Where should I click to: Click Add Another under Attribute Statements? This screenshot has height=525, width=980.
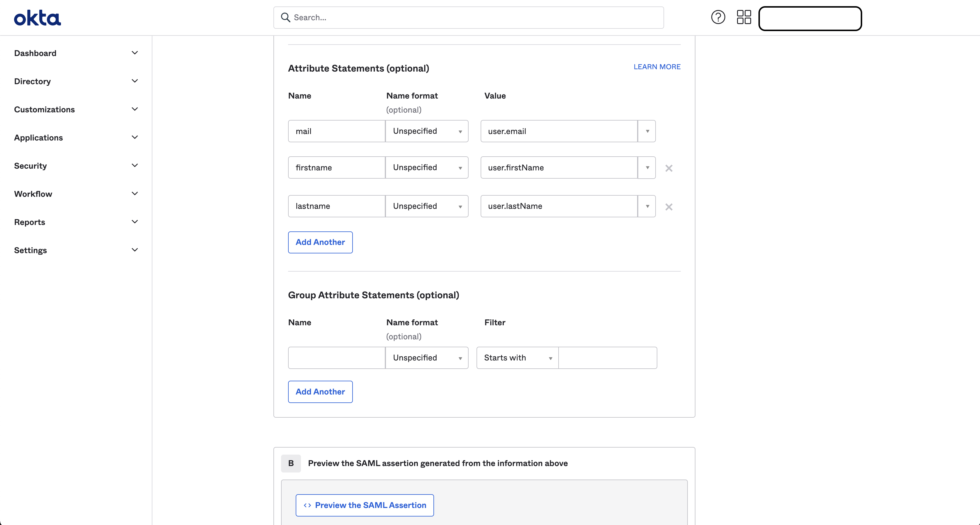(320, 242)
